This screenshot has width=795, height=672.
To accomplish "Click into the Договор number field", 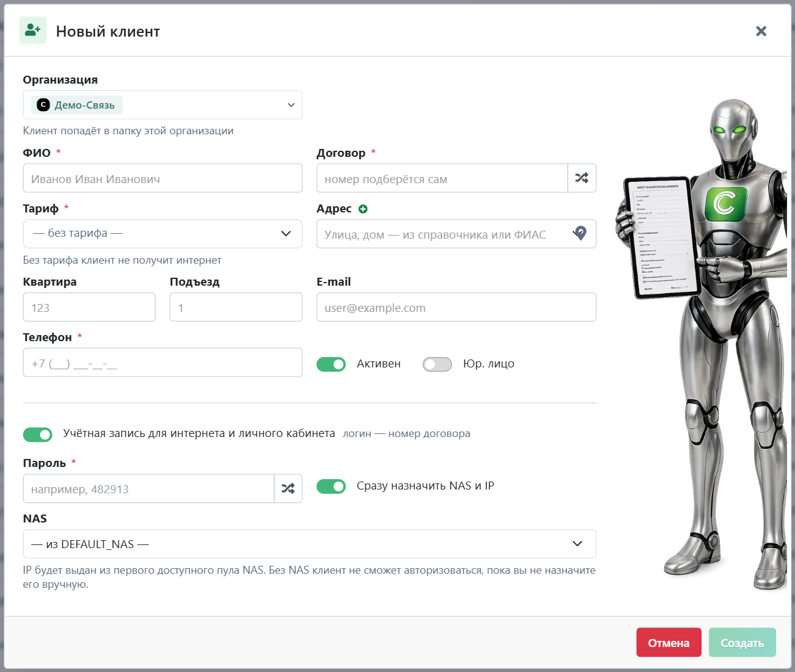I will 442,178.
